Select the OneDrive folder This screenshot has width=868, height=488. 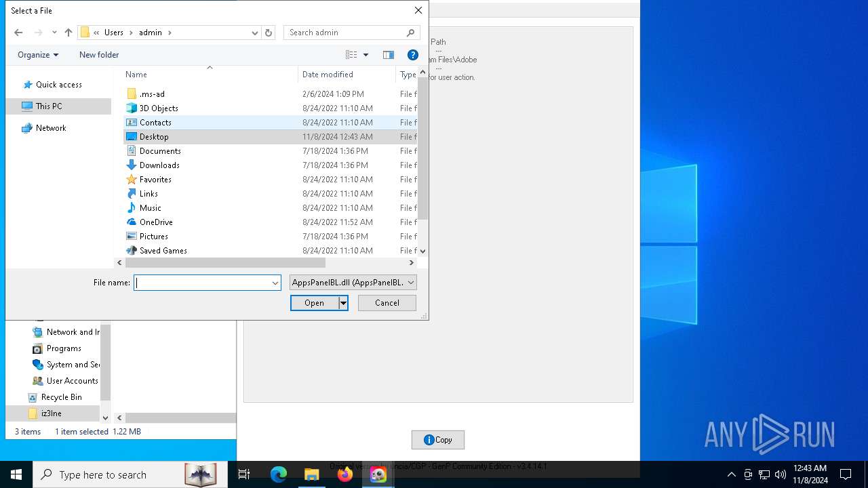click(271, 222)
